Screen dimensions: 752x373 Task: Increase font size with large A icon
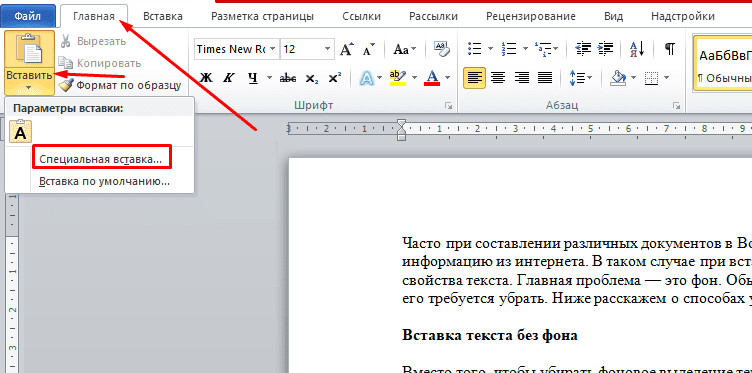347,49
